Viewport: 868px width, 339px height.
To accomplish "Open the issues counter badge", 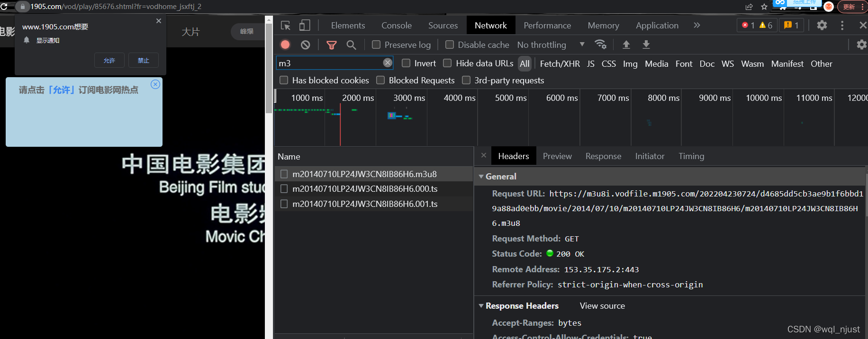I will (791, 25).
